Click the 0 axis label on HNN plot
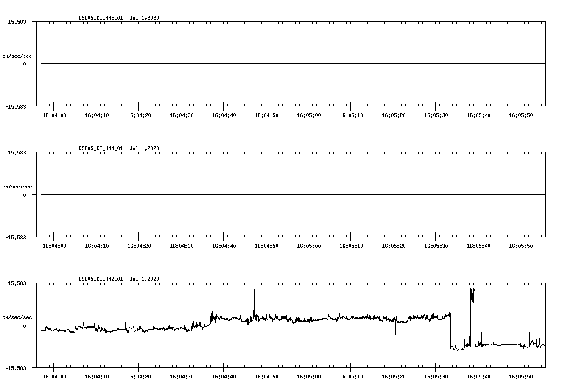 click(25, 195)
